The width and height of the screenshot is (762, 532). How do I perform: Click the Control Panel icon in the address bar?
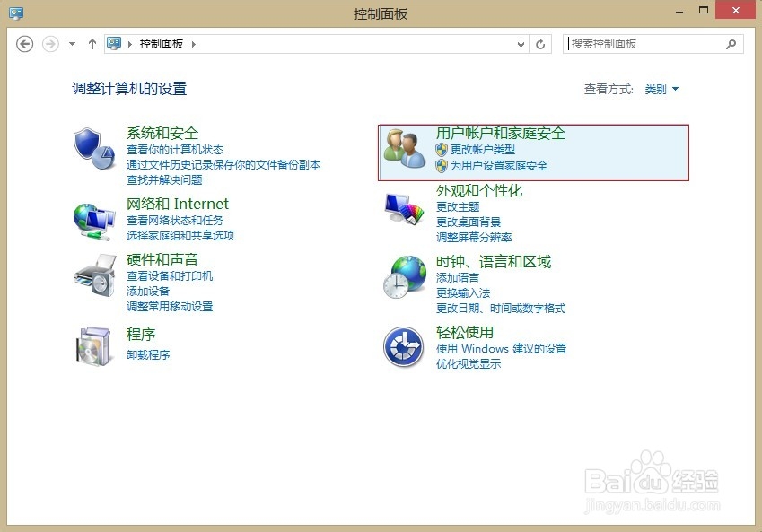click(x=113, y=43)
